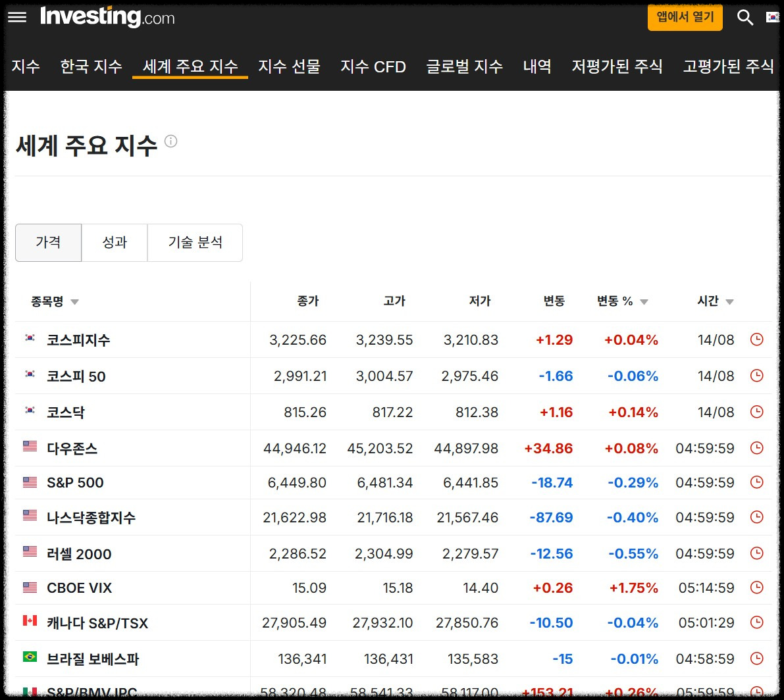Click the clock icon in 코스피 50 row
784x700 pixels.
tap(757, 376)
